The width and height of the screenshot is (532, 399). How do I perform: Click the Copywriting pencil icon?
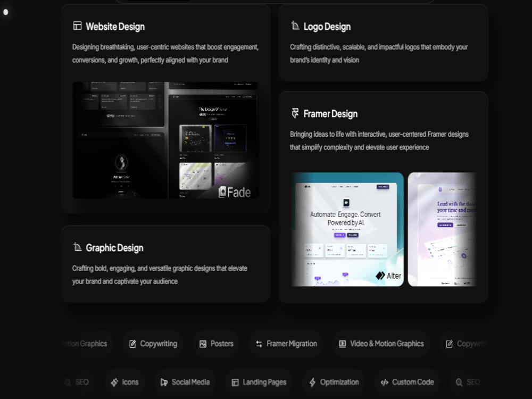[132, 344]
